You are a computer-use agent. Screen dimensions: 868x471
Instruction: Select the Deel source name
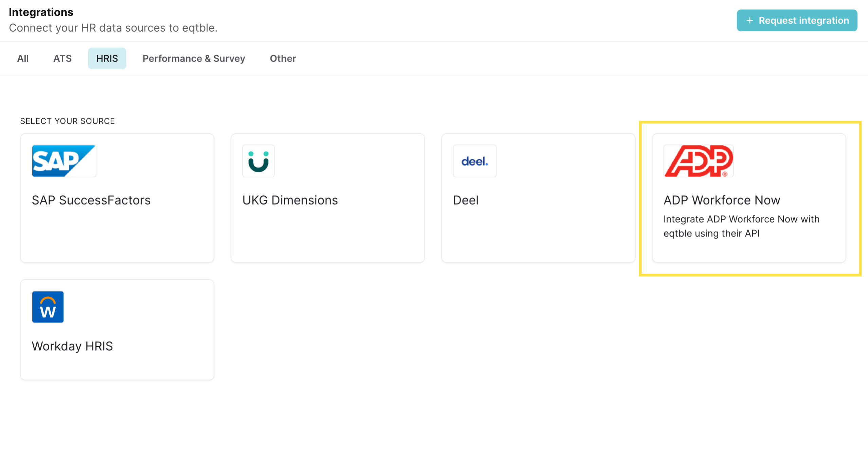pos(466,200)
